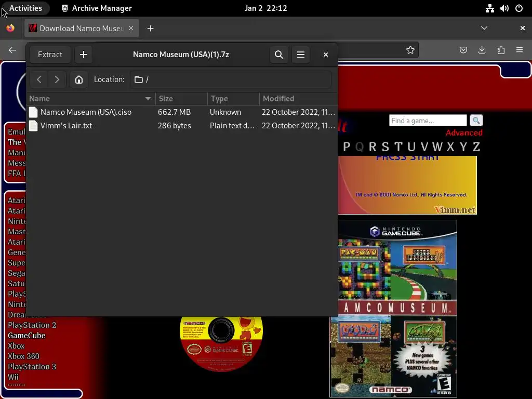Open the Xbox 360 system link
The width and height of the screenshot is (532, 399).
23,356
